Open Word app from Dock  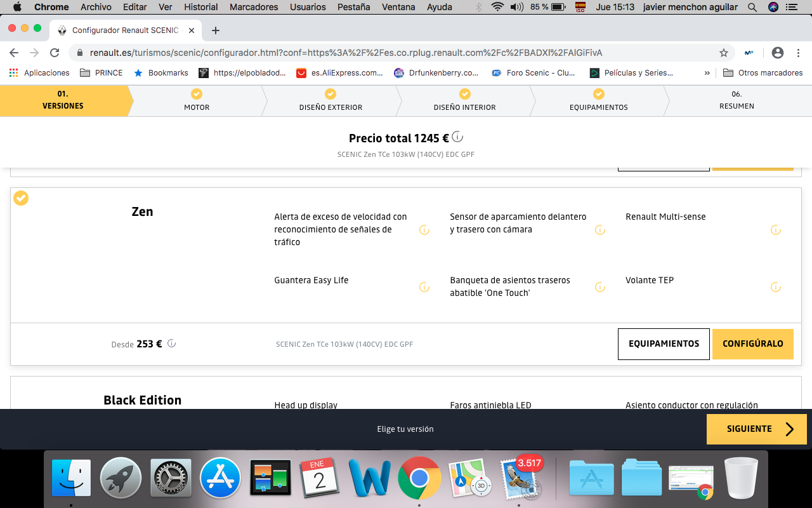(369, 478)
